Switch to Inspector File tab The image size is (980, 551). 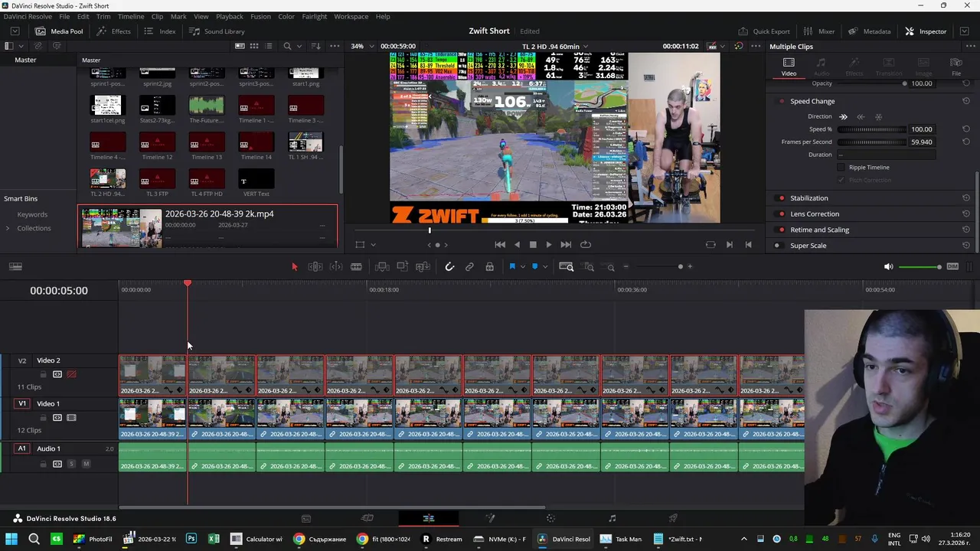[x=956, y=67]
